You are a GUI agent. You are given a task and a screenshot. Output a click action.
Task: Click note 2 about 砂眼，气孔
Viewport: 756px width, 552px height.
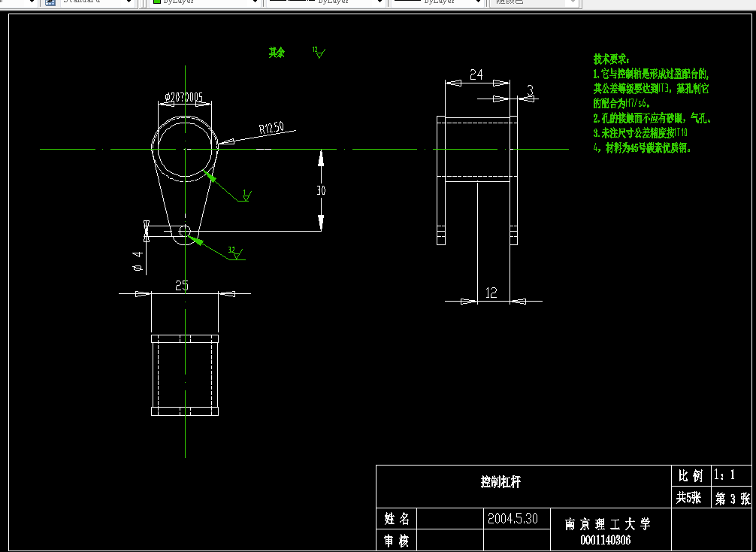(x=652, y=118)
